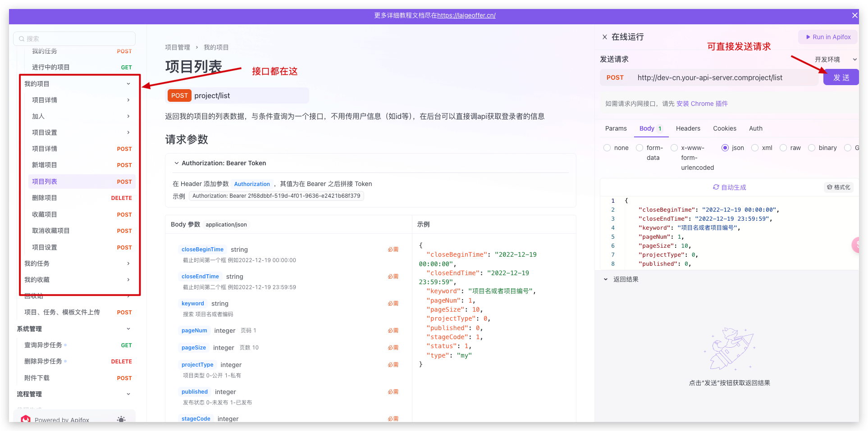Click the refresh icon beside 自动生成
This screenshot has height=431, width=868.
point(716,187)
